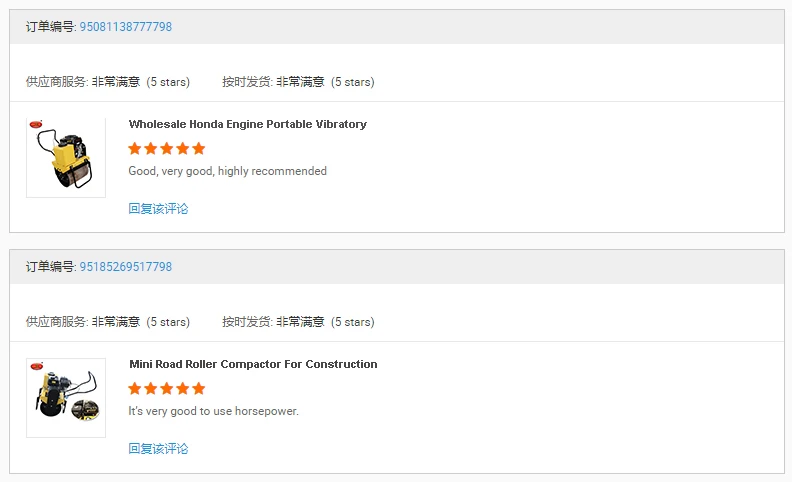Open order number 95185269517798

(x=126, y=267)
